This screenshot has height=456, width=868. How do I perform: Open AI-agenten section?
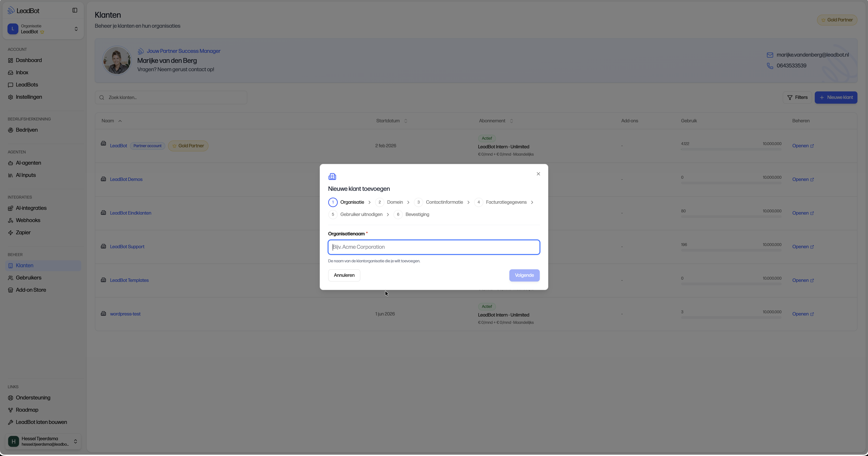tap(28, 163)
